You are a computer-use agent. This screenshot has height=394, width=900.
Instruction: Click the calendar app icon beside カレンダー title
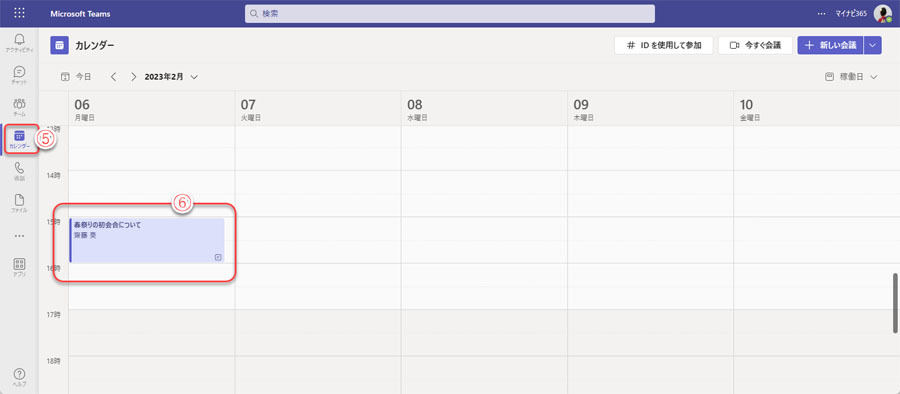pyautogui.click(x=59, y=45)
